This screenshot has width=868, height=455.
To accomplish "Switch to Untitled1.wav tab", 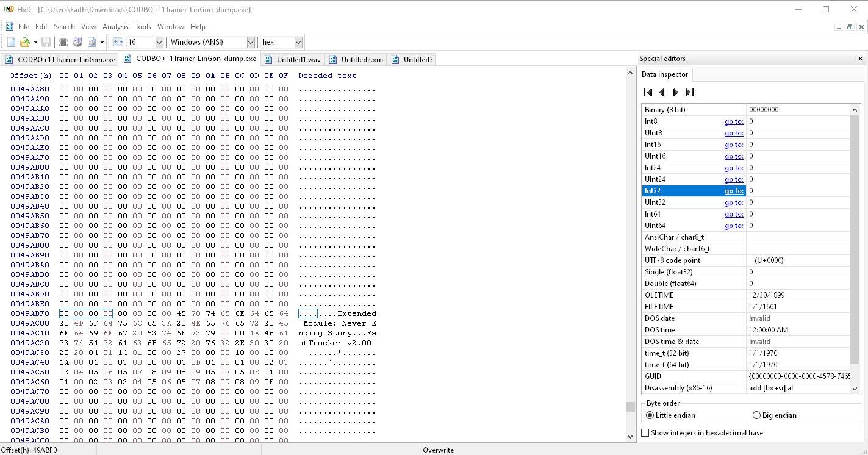I will pos(292,60).
